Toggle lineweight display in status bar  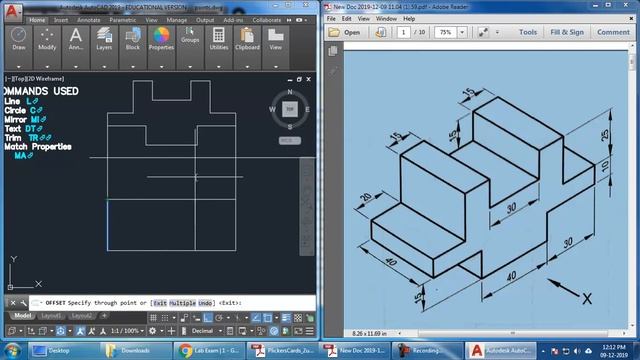[x=286, y=318]
